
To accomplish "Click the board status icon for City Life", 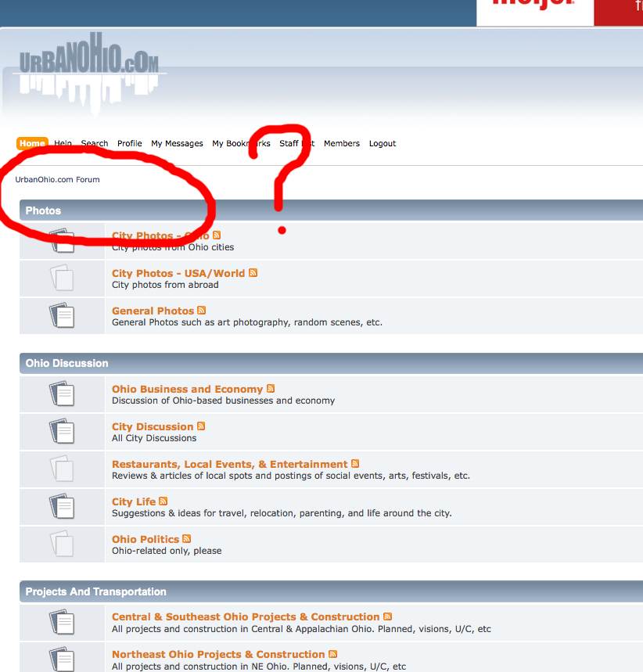I will click(62, 506).
